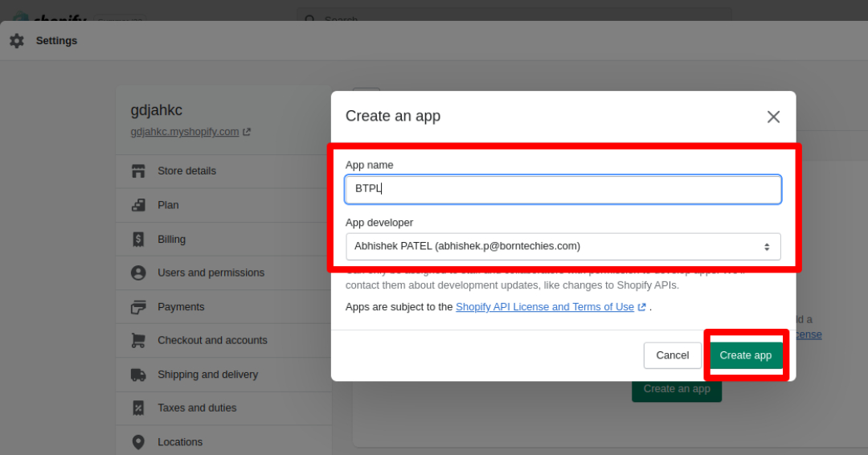Click the Users and permissions avatar icon

tap(138, 273)
